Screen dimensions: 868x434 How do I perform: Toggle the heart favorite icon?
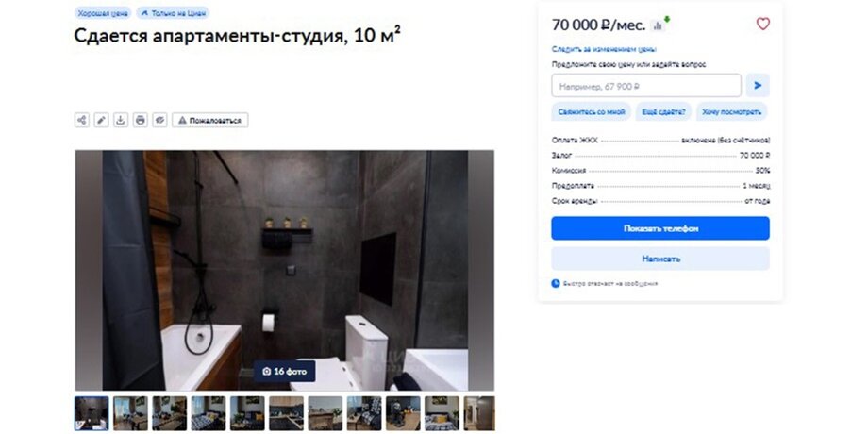coord(763,24)
